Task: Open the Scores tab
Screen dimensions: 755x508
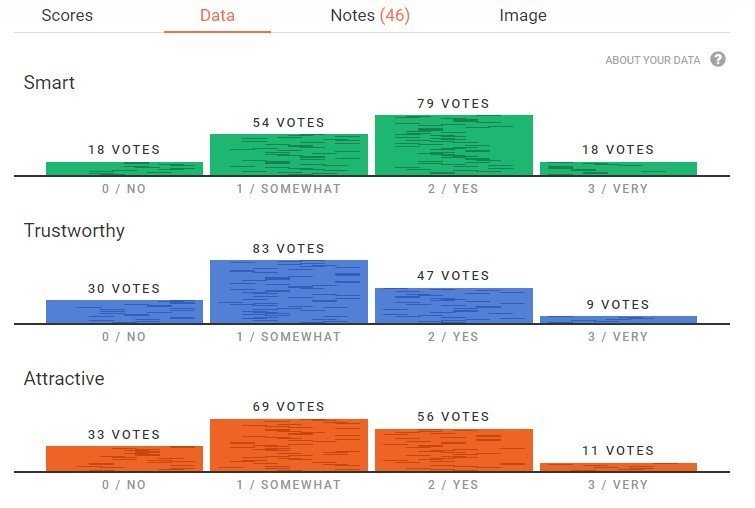Action: tap(67, 16)
